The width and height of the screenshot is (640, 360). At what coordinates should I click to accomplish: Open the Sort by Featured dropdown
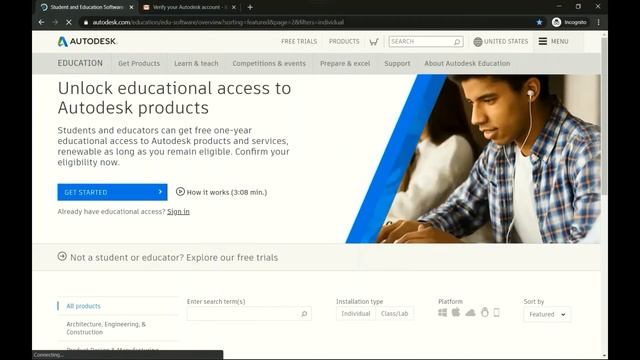[x=547, y=314]
